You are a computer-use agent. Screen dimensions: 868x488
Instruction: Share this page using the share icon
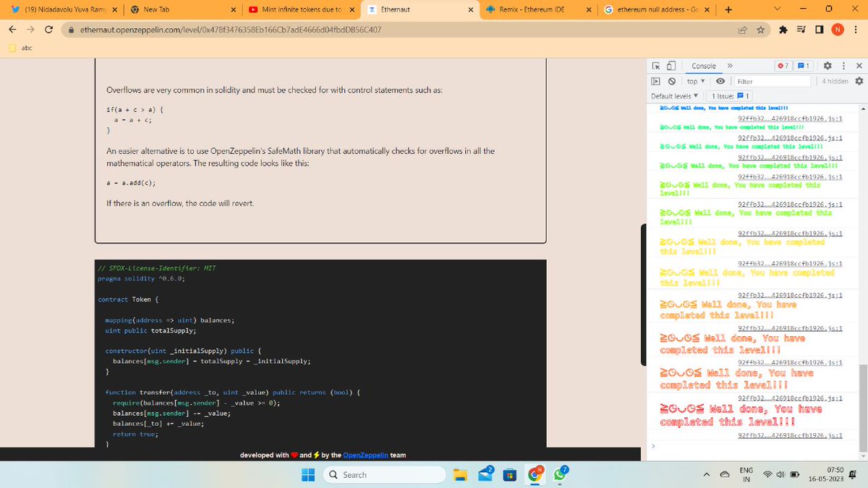pyautogui.click(x=742, y=30)
